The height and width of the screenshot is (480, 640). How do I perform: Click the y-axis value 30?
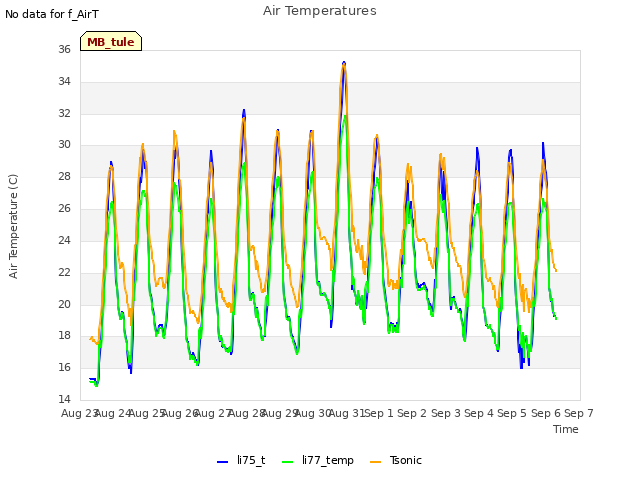point(64,144)
